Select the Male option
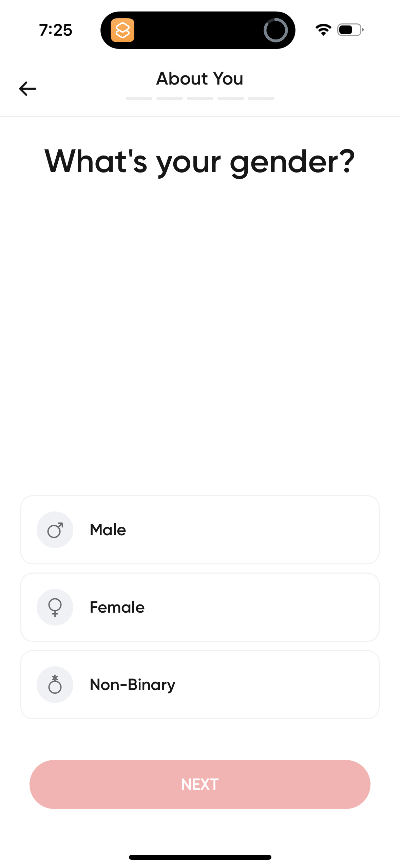Screen dimensions: 400x868 pos(200,530)
